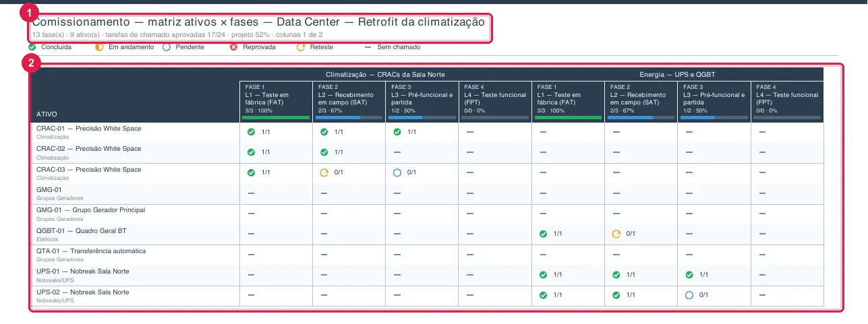Open UPS-02 L3 Pré-funcional pending circle icon
868x324 pixels.
(x=689, y=295)
